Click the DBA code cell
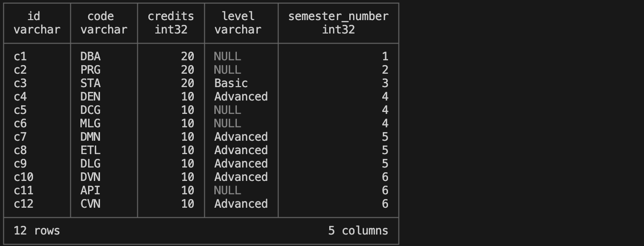This screenshot has width=644, height=246. pyautogui.click(x=90, y=56)
